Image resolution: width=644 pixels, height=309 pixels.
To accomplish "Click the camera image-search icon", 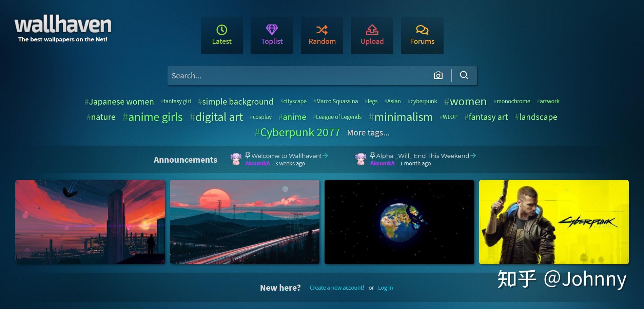I will click(438, 75).
